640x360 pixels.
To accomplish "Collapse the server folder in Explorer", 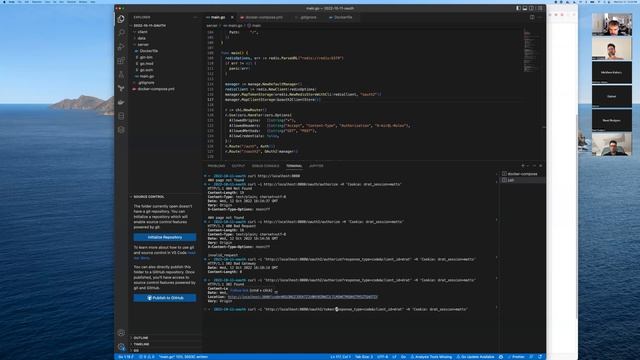I will coord(165,44).
